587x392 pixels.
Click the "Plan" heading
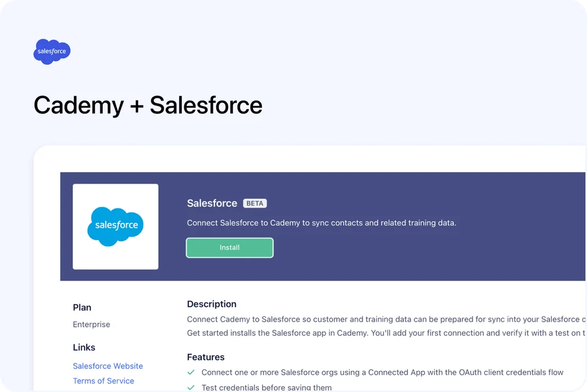(82, 307)
